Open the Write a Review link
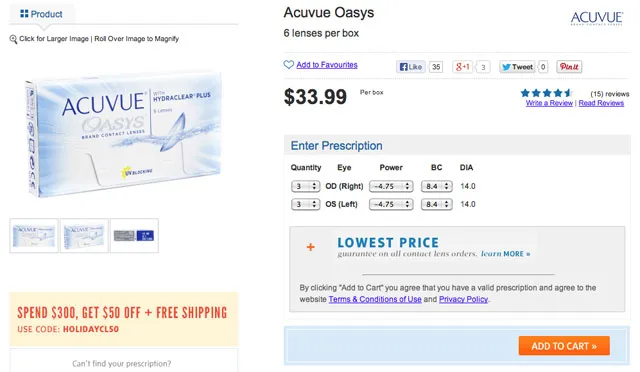The width and height of the screenshot is (640, 372). 549,103
